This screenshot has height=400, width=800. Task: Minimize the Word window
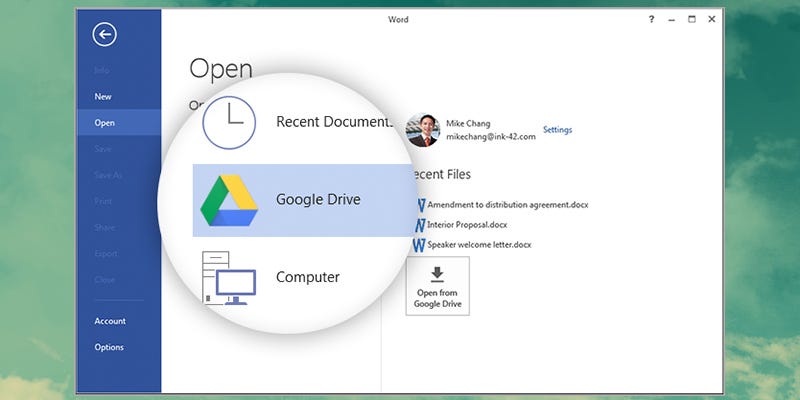click(671, 19)
